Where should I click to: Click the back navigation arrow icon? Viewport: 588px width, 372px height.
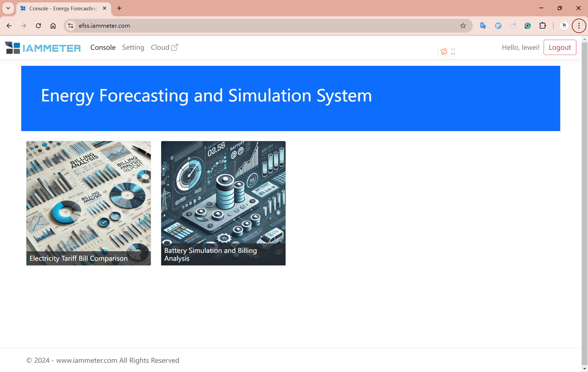click(x=9, y=26)
